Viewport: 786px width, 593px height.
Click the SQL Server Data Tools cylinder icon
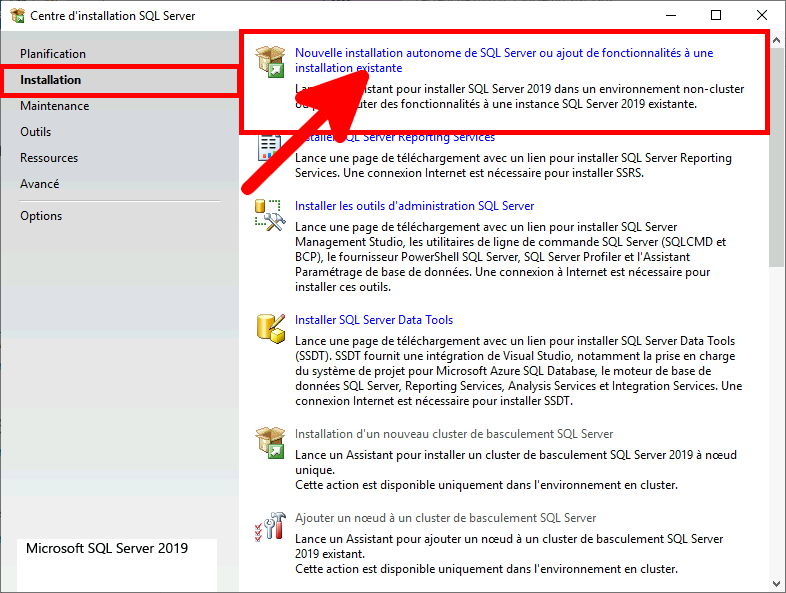click(x=271, y=329)
